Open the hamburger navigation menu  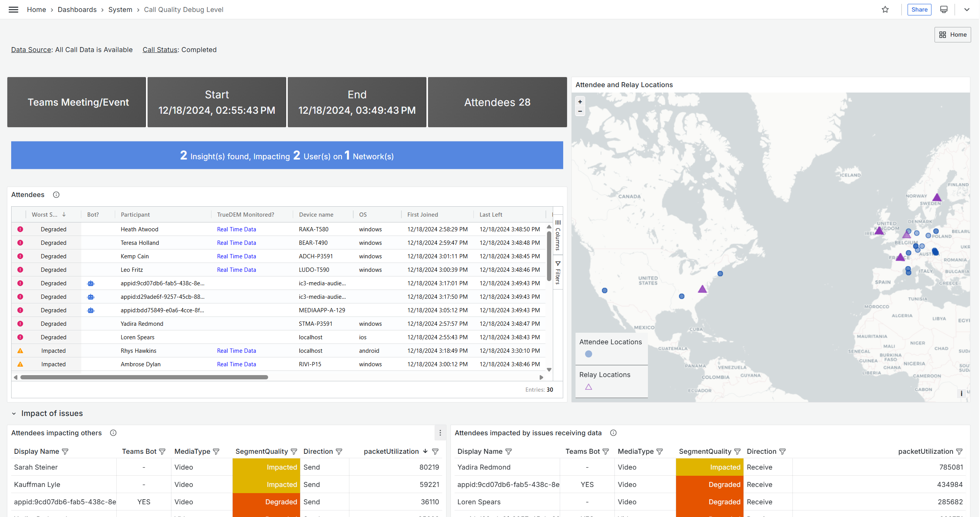[13, 10]
